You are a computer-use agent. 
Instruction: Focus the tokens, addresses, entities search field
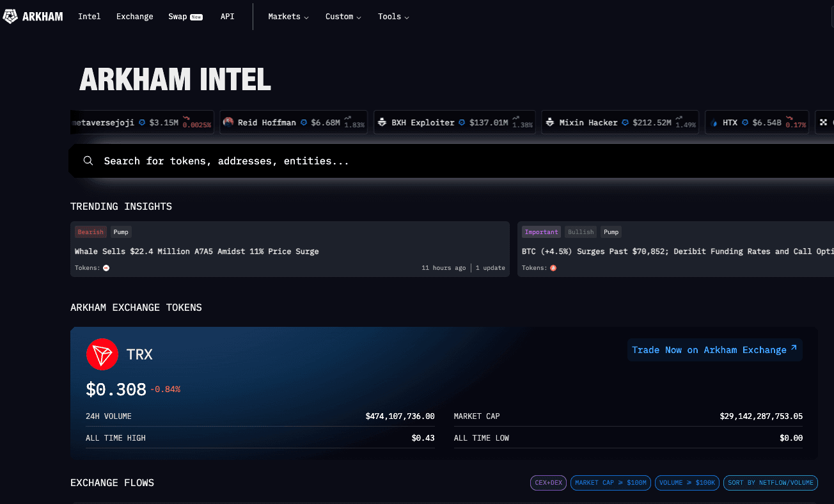pyautogui.click(x=451, y=161)
